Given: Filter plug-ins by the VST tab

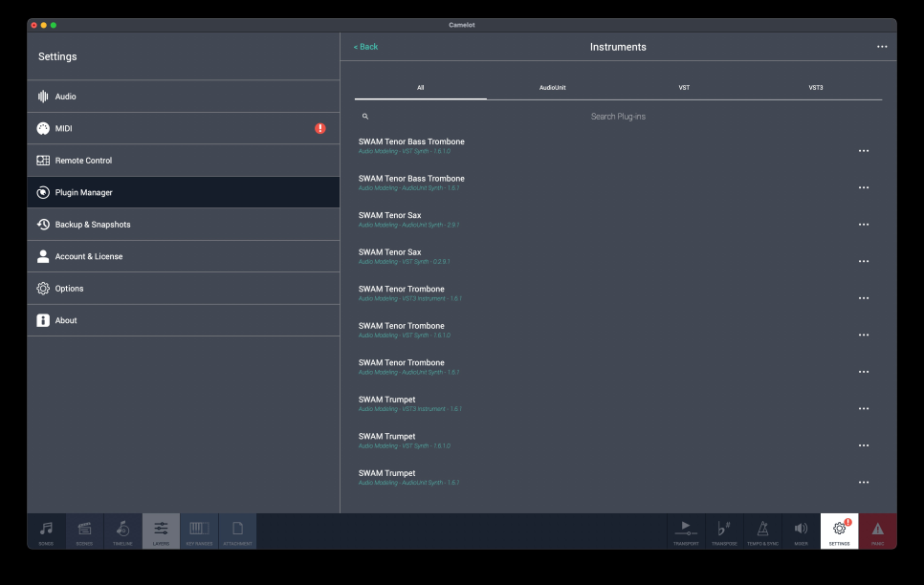Looking at the screenshot, I should (x=684, y=88).
